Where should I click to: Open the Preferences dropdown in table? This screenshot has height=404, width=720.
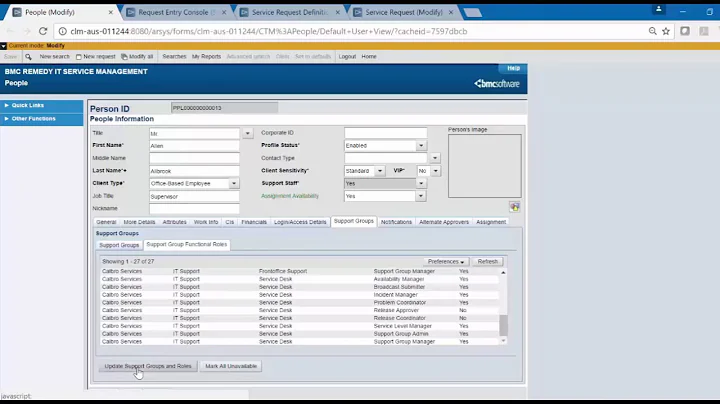coord(445,262)
